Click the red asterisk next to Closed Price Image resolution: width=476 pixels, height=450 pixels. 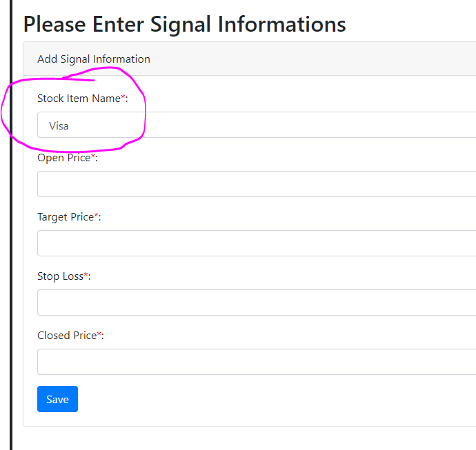[x=99, y=335]
